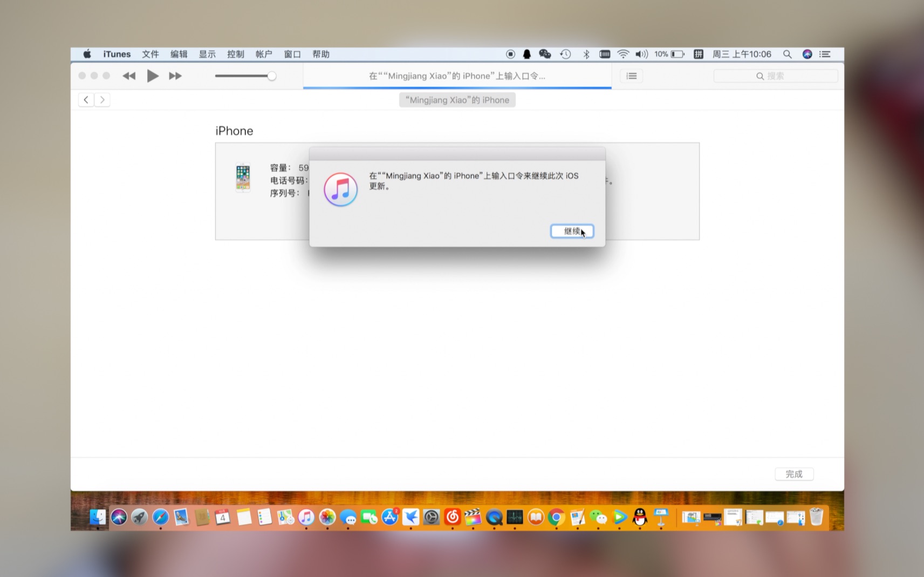Viewport: 924px width, 577px height.
Task: Open Finder from the Dock
Action: point(98,517)
